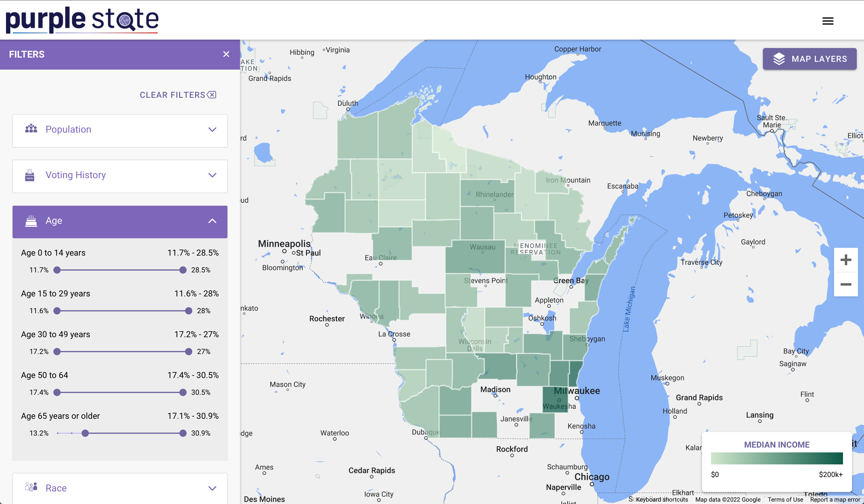Collapse the Age filter section
864x504 pixels.
tap(212, 221)
